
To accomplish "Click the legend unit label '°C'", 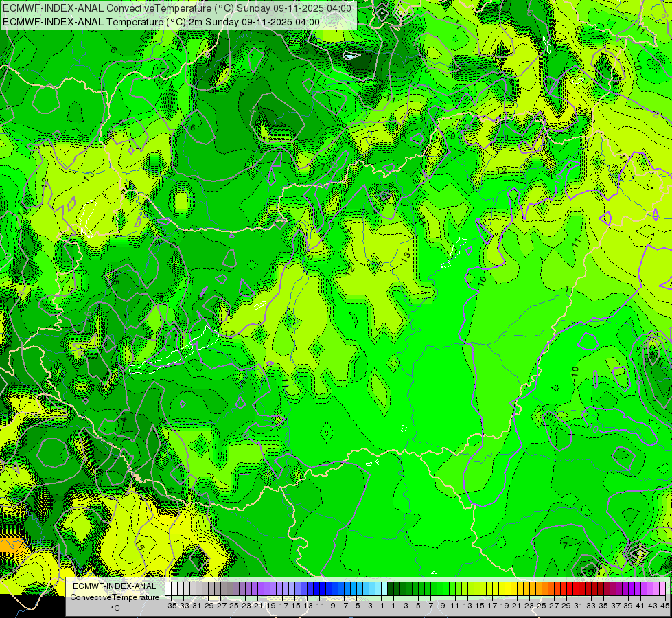I will point(115,608).
